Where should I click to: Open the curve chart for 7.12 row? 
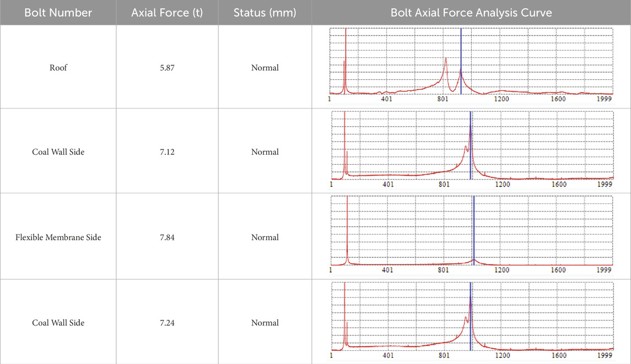coord(471,150)
